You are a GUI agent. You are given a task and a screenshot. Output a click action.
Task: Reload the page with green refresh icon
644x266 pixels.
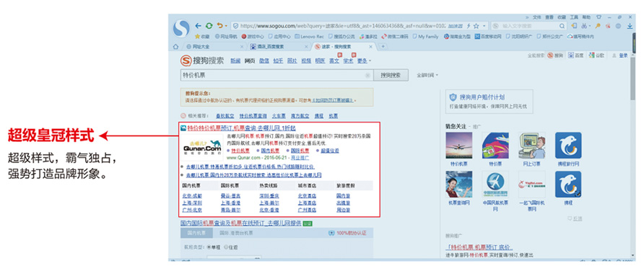pos(209,26)
